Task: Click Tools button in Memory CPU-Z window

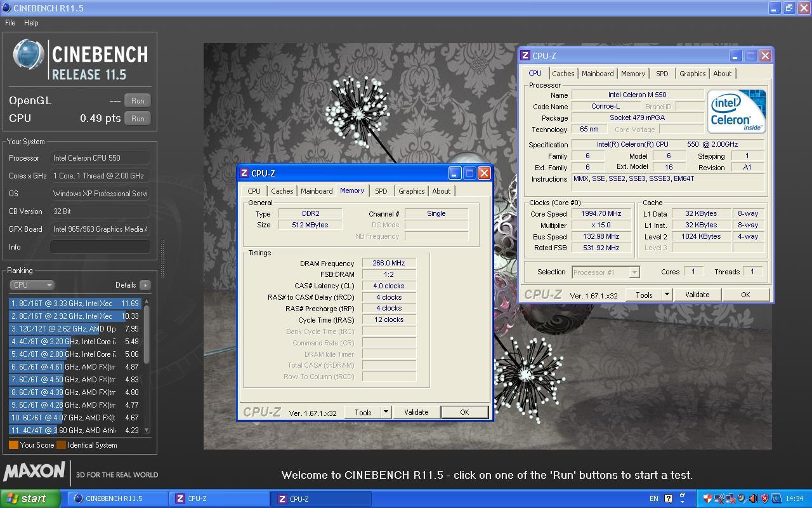Action: pos(363,412)
